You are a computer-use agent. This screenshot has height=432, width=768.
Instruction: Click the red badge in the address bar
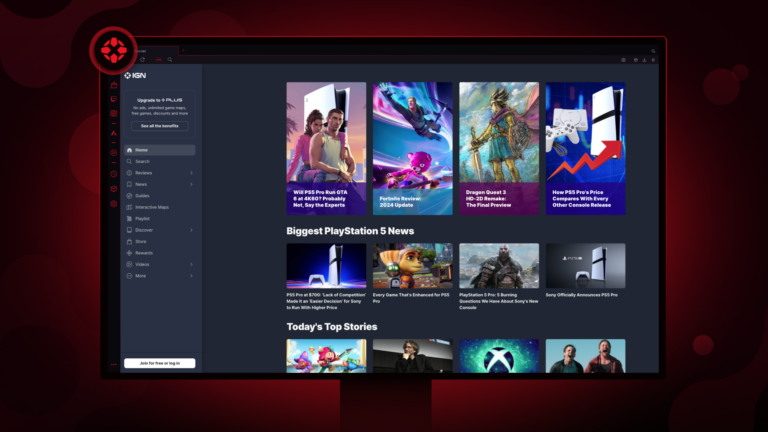click(159, 60)
